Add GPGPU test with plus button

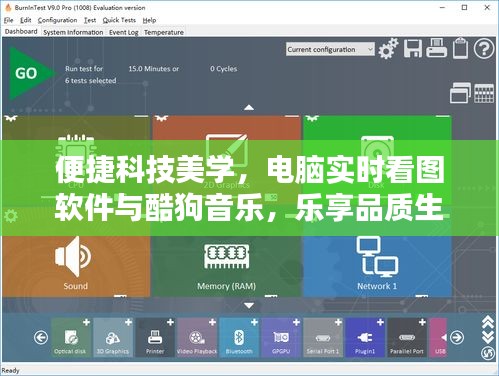[296, 322]
